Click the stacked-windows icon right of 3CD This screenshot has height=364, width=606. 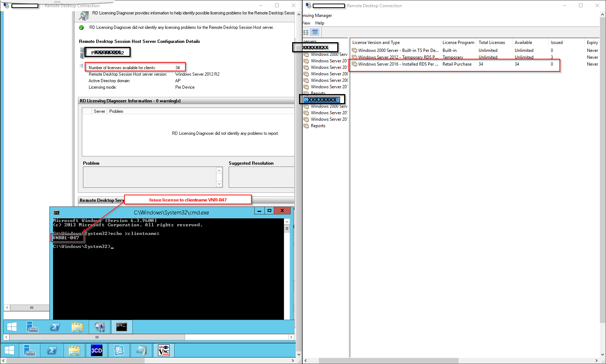[x=119, y=350]
